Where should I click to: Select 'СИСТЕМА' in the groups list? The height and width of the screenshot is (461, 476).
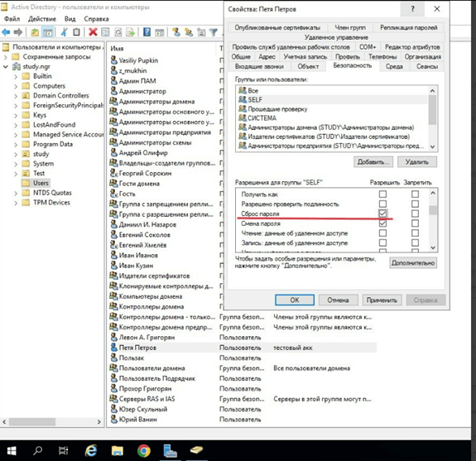click(x=262, y=118)
